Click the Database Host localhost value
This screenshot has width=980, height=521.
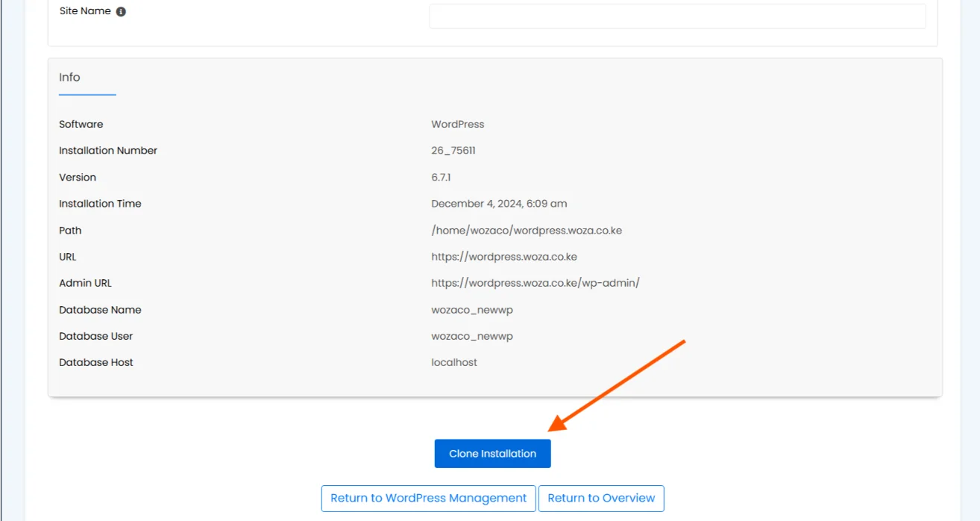coord(454,362)
